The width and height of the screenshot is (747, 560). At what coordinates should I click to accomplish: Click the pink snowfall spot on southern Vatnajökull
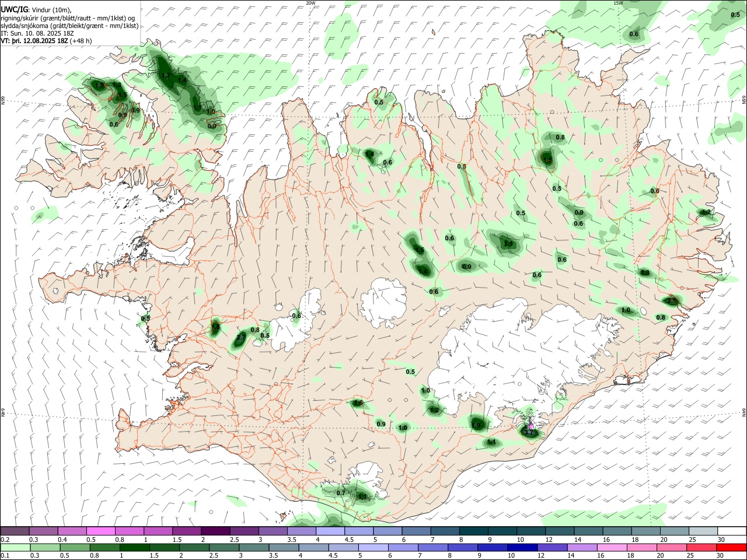tap(530, 426)
